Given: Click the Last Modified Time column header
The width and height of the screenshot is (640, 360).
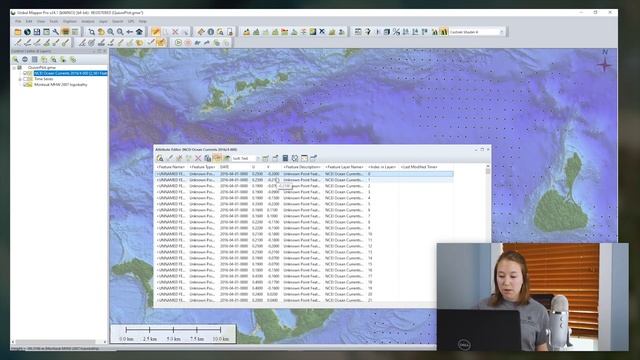Looking at the screenshot, I should [419, 167].
